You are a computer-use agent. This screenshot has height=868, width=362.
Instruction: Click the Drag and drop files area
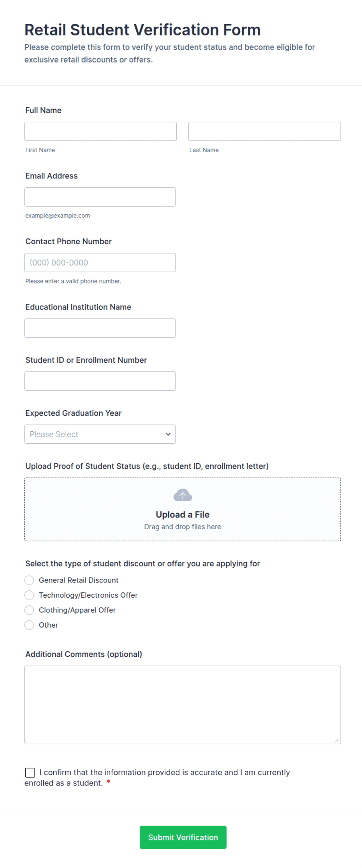coord(183,509)
